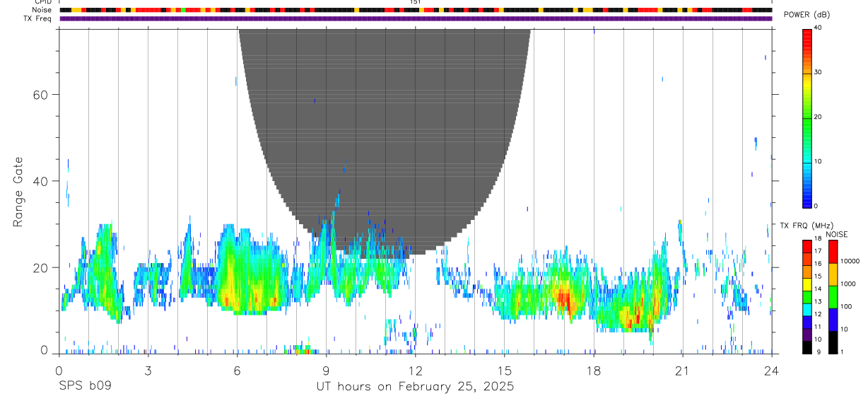
Task: Select the "TX Freq" row label at top left
Action: (38, 18)
